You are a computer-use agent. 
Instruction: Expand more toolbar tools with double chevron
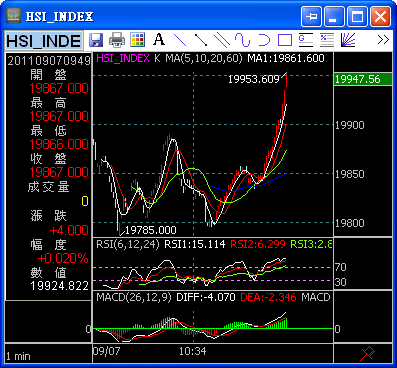[x=383, y=40]
